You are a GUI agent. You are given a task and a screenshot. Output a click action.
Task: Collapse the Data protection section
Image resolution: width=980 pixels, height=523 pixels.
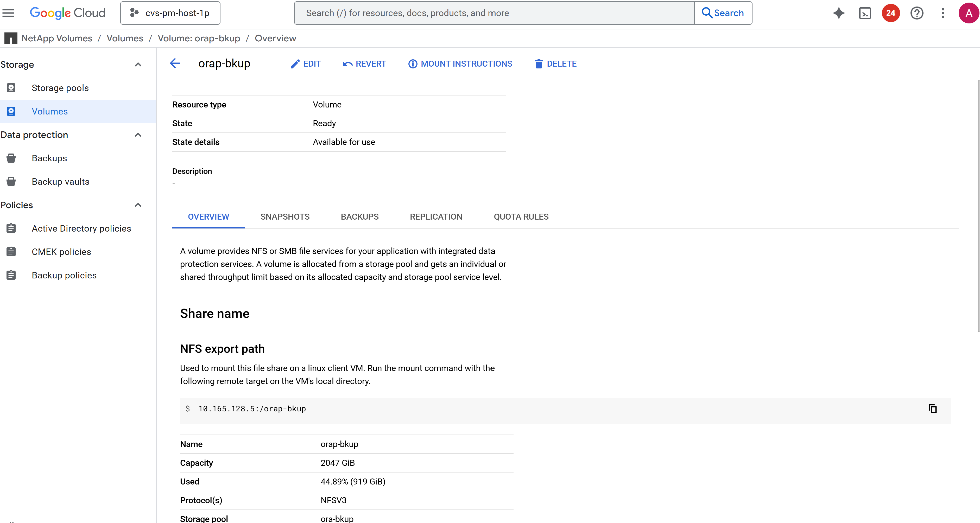pos(138,135)
